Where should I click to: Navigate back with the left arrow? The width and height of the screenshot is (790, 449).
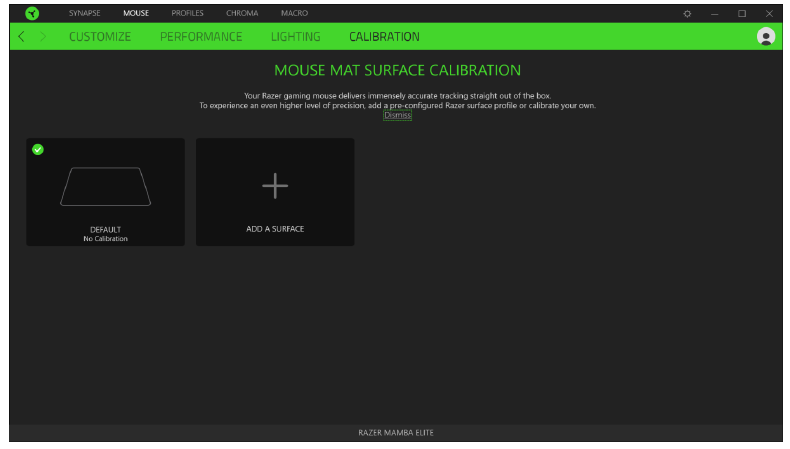click(x=21, y=36)
